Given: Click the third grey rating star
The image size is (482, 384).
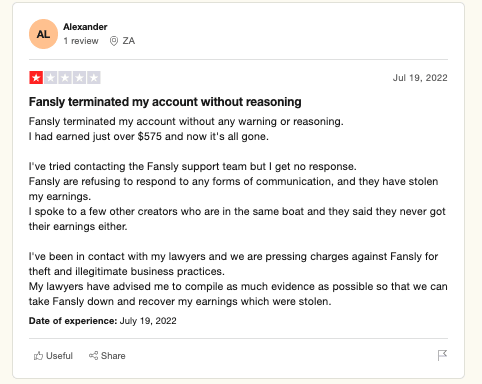Looking at the screenshot, I should [65, 78].
